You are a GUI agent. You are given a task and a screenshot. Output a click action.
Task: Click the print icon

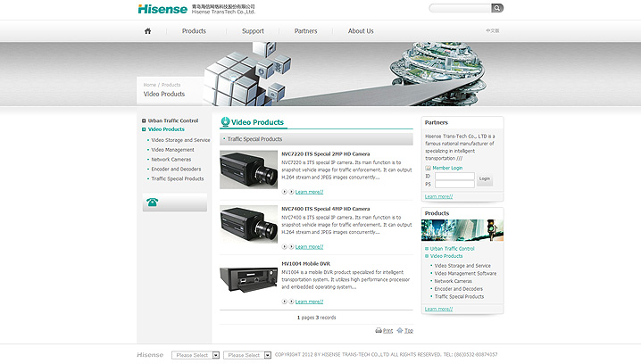(x=379, y=330)
